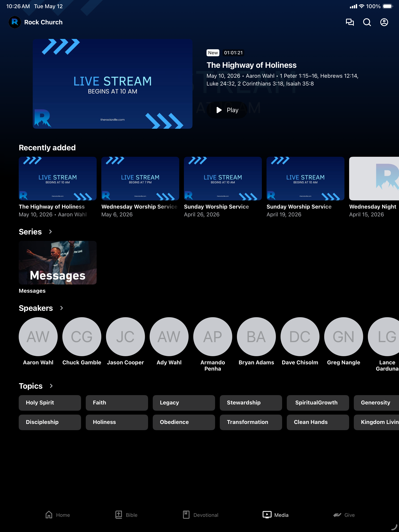
Task: Tap the Rock Church logo icon
Action: (15, 22)
